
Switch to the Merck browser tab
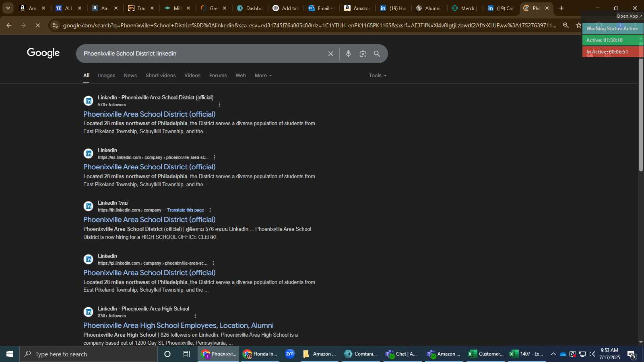point(465,8)
